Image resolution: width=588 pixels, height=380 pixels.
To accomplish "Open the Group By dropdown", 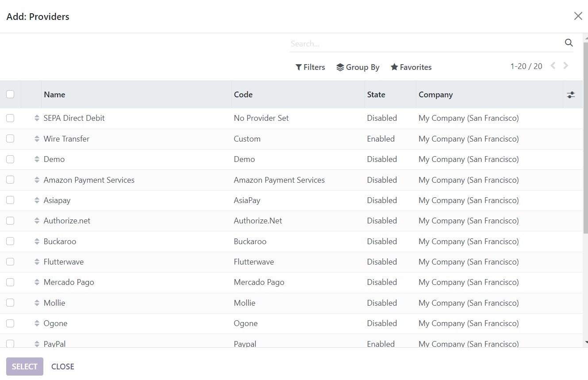I will coord(358,67).
